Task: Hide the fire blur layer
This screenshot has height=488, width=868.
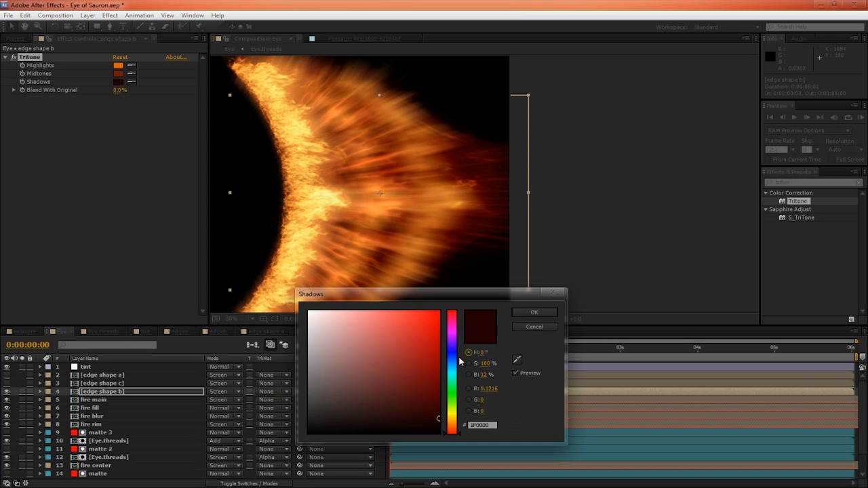Action: click(7, 416)
